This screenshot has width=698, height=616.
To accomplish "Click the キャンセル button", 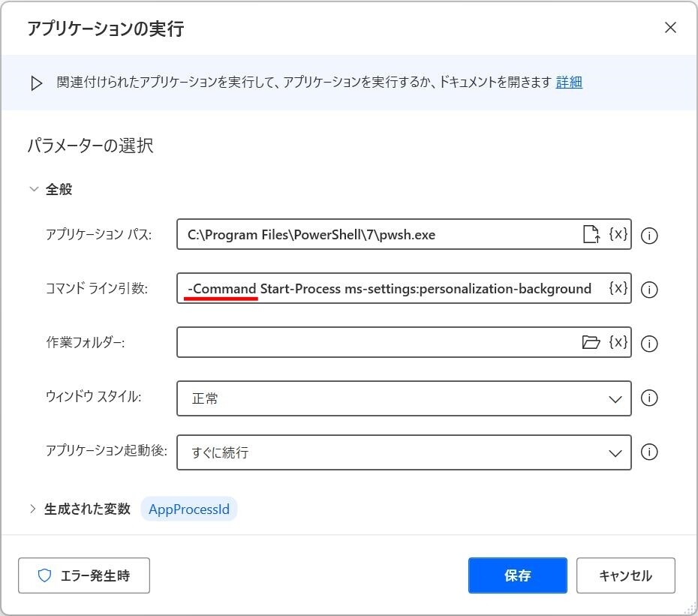I will coord(625,575).
